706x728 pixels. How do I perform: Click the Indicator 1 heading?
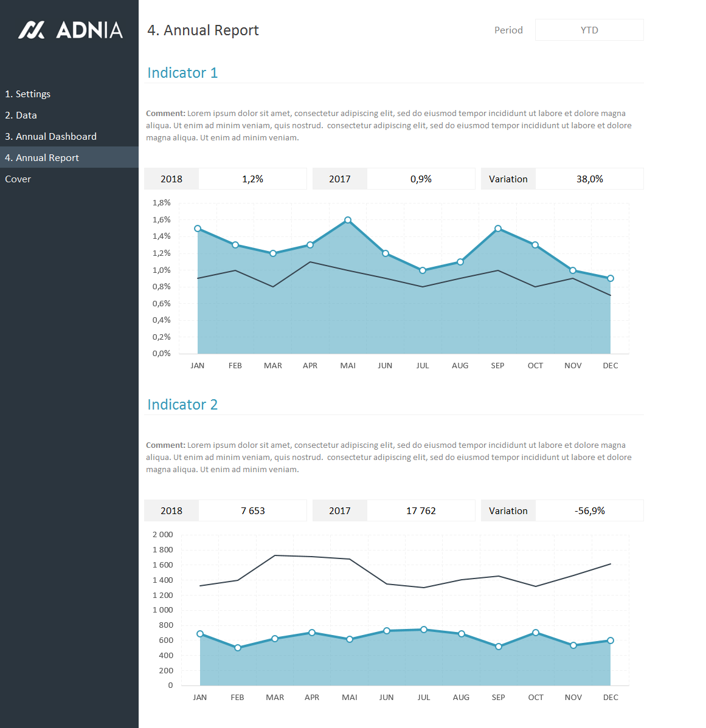[182, 73]
